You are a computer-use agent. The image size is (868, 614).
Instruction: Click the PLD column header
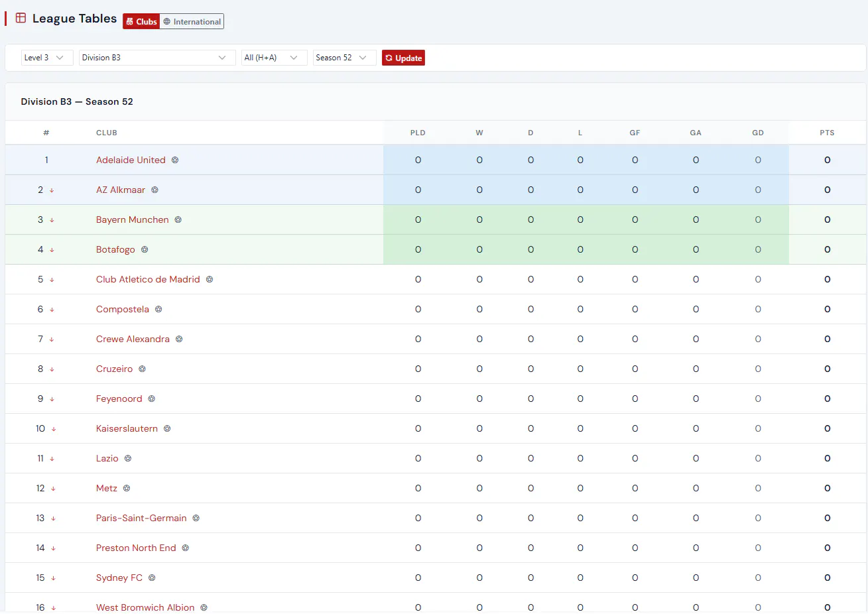[x=418, y=133]
